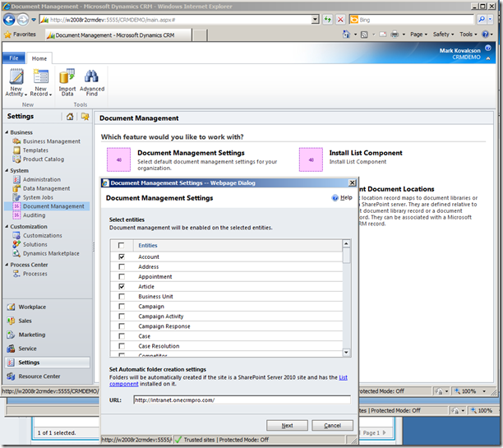Click the Help icon in the dialog
Image resolution: width=503 pixels, height=448 pixels.
pos(335,198)
